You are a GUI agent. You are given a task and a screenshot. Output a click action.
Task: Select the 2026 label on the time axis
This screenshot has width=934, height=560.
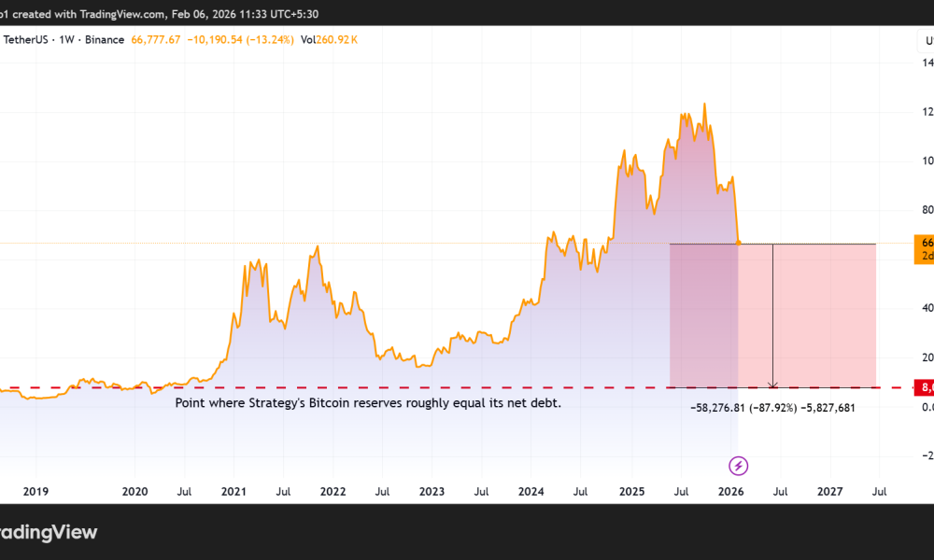(x=731, y=491)
